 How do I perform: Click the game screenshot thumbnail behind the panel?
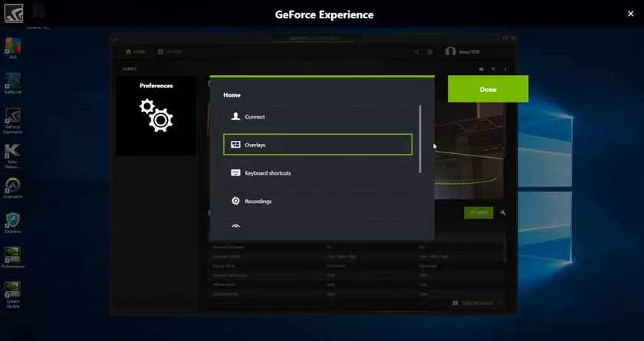pyautogui.click(x=469, y=151)
